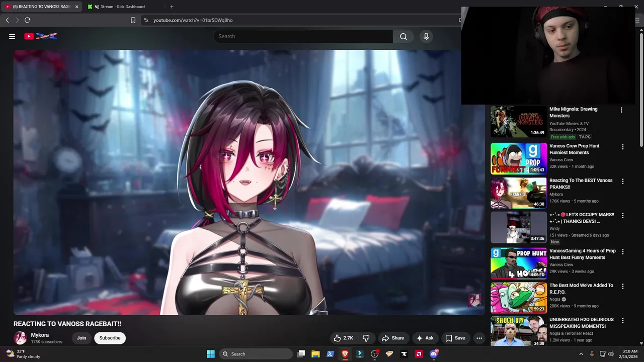Open options for The Best Mod R.E.P.O. video

tap(623, 286)
